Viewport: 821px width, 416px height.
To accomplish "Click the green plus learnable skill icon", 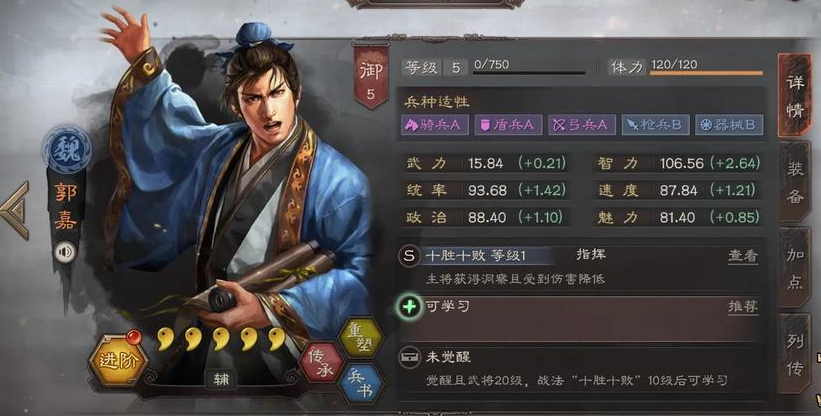I will (409, 307).
